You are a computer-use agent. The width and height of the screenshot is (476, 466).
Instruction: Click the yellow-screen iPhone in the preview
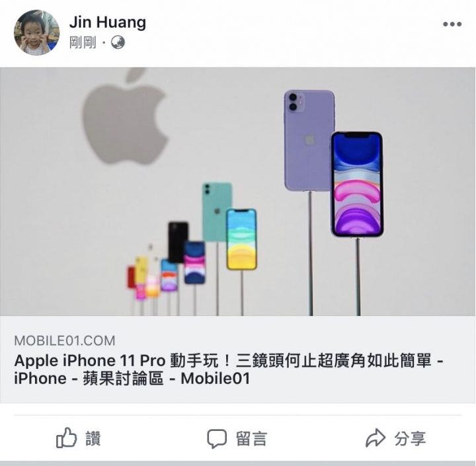coord(242,239)
